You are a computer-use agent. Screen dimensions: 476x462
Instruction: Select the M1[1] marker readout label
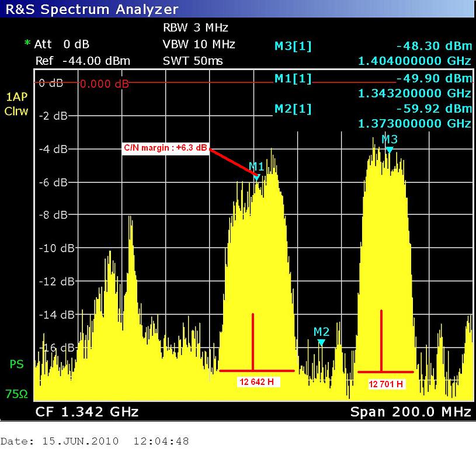tap(293, 78)
